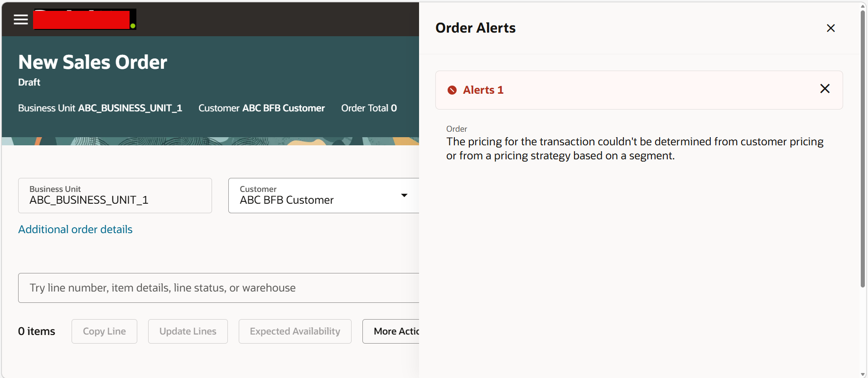This screenshot has width=868, height=378.
Task: Click header Business Unit ABC_BUSINESS_UNIT_1 text
Action: (100, 108)
